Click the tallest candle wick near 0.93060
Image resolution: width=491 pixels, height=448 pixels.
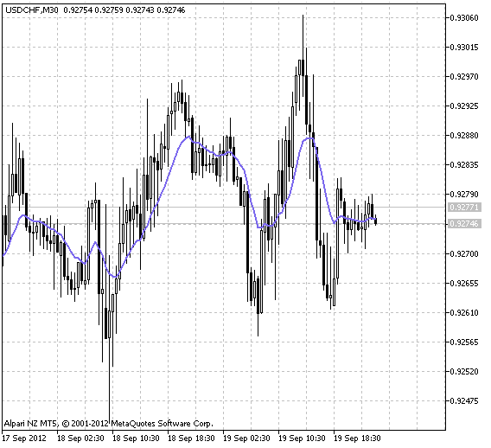coord(303,37)
